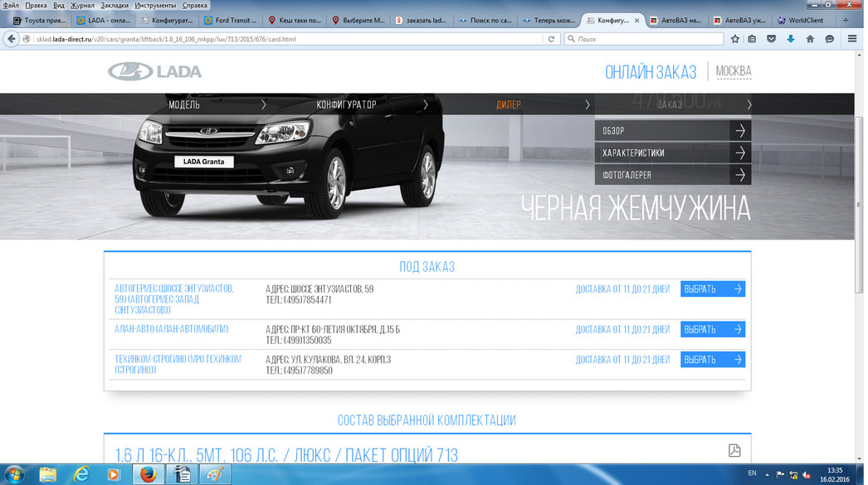Open the Закладки menu
This screenshot has width=868, height=485.
(115, 5)
